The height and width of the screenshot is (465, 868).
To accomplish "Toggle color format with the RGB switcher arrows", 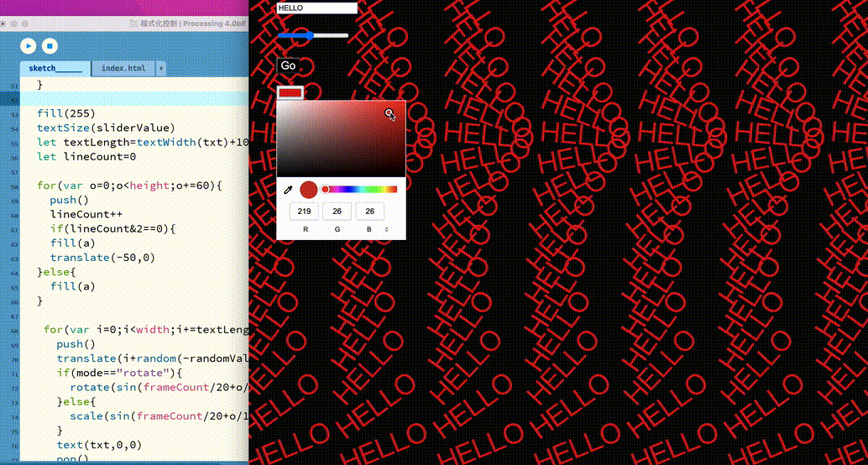I will tap(386, 228).
